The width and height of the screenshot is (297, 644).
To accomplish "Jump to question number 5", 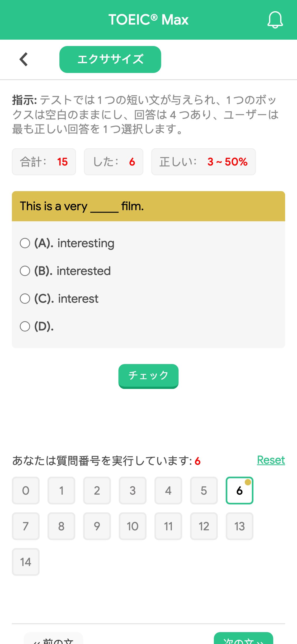I will (204, 491).
